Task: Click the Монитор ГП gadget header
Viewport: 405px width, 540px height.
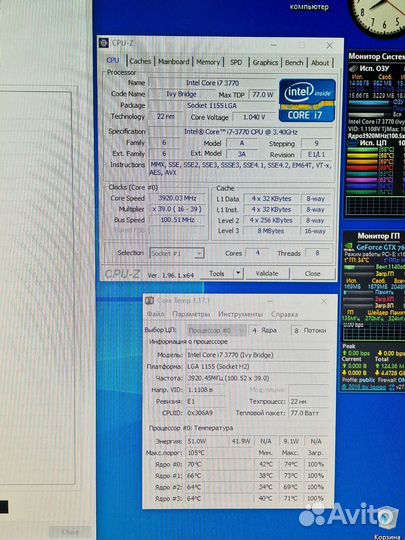Action: point(378,236)
